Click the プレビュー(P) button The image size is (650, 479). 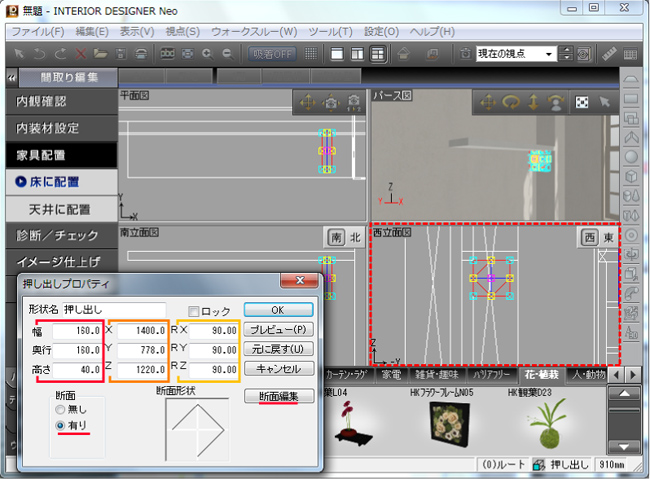[278, 329]
